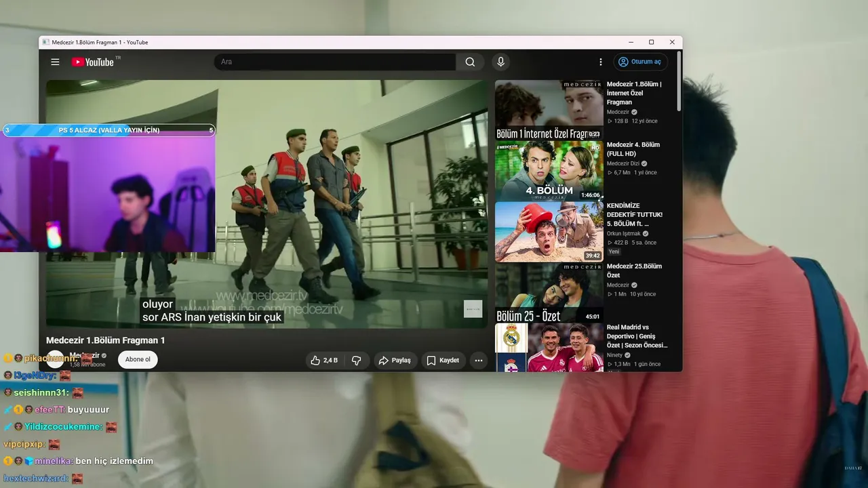Close the YouTube window
The image size is (868, 488).
point(672,42)
